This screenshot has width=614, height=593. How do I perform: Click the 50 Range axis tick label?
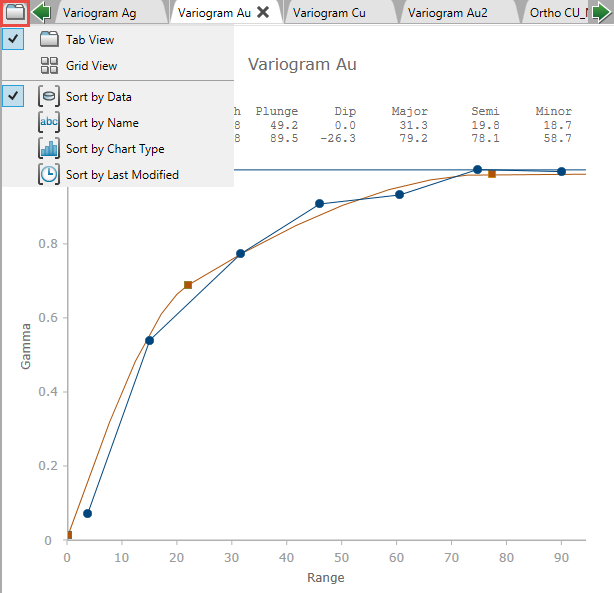click(x=341, y=557)
